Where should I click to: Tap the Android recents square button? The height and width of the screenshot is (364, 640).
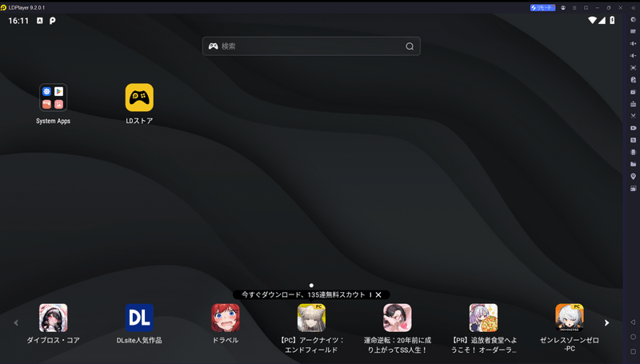pyautogui.click(x=633, y=351)
